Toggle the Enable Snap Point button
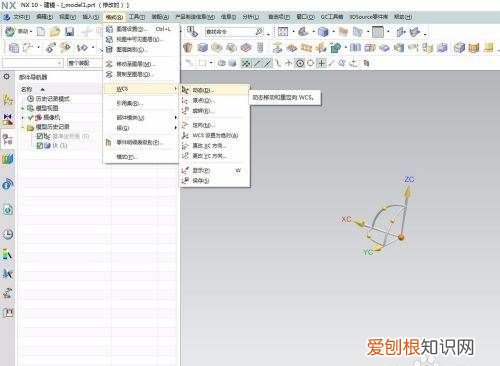The image size is (500, 366). 246,63
